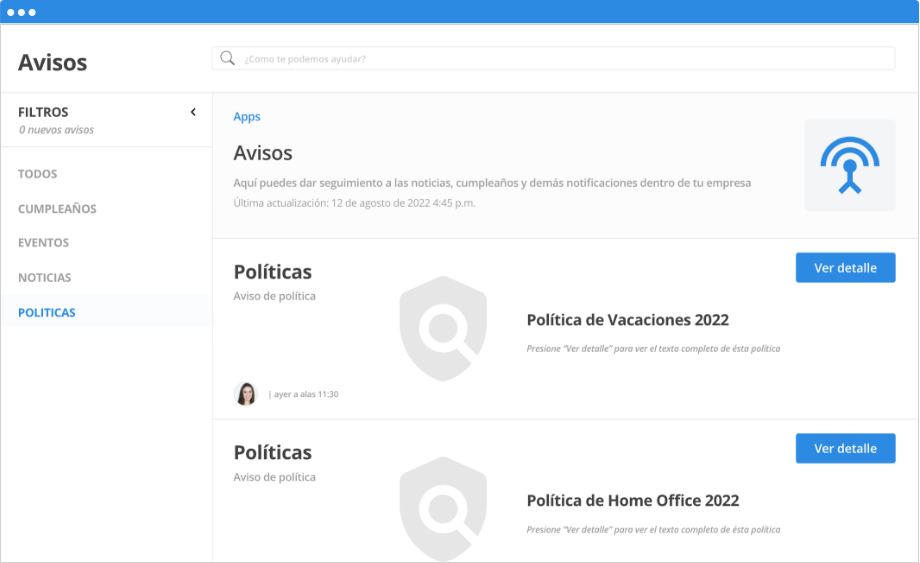The width and height of the screenshot is (920, 563).
Task: Focus the '¿Como te podemos ayudar?' search field
Action: 553,59
